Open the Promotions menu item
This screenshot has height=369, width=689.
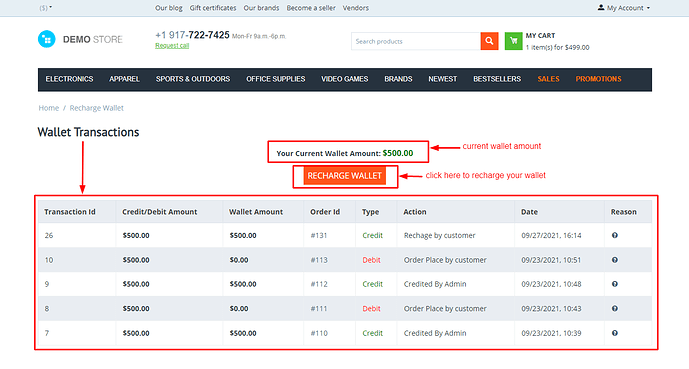tap(598, 79)
